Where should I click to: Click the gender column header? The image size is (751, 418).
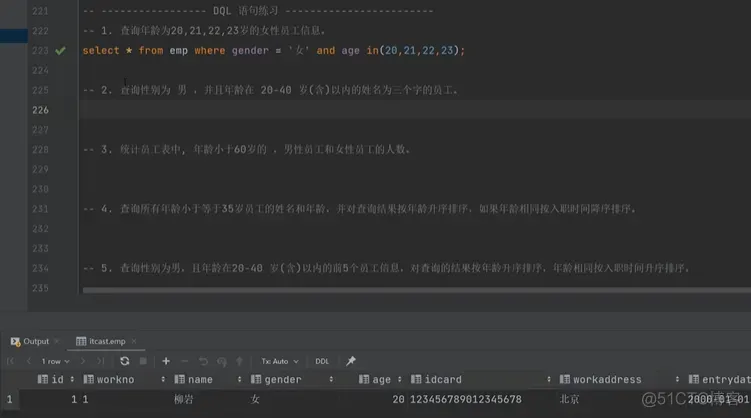(283, 379)
